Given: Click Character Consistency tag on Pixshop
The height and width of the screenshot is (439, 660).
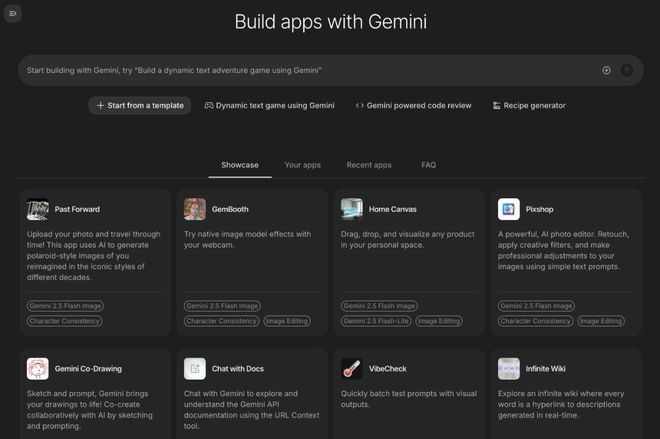Looking at the screenshot, I should (x=535, y=321).
